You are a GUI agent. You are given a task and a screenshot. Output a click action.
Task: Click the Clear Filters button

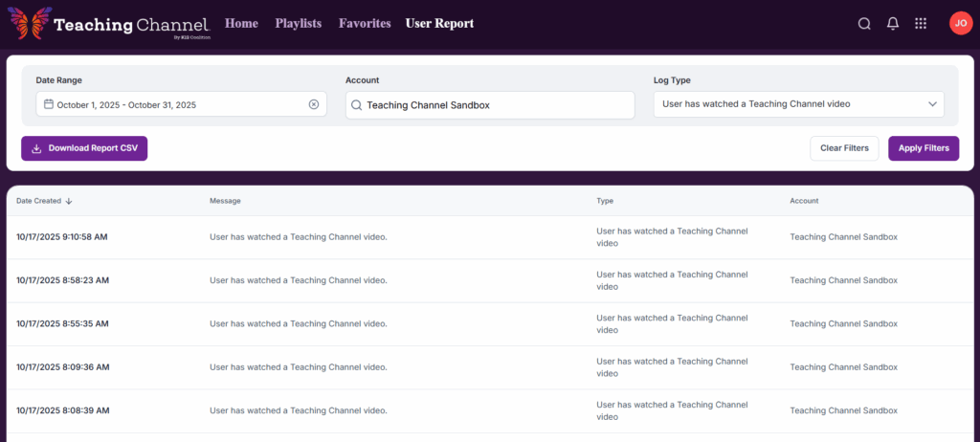(x=844, y=148)
